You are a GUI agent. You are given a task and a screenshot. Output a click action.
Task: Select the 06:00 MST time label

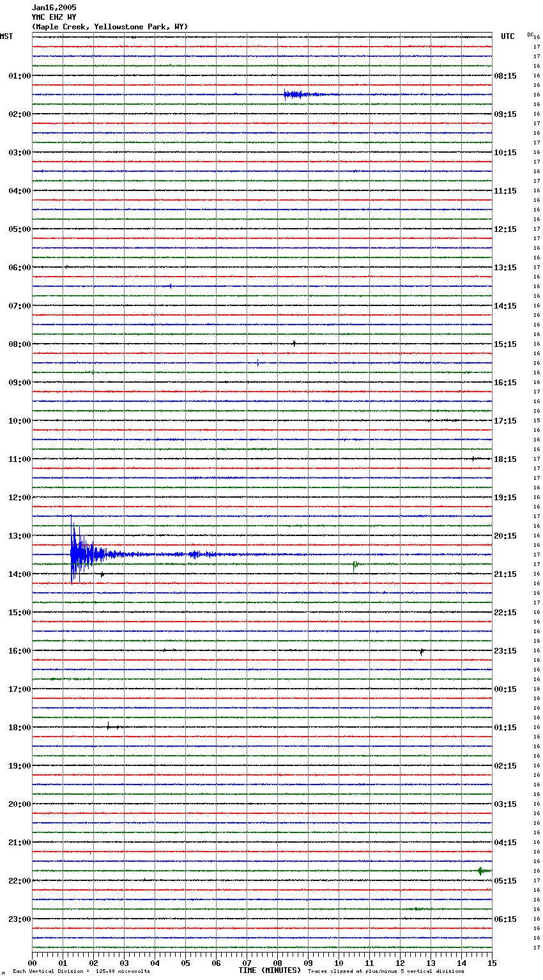(x=20, y=268)
